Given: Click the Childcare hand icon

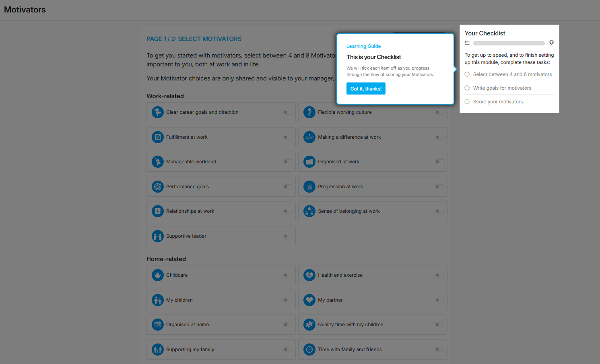Looking at the screenshot, I should pyautogui.click(x=158, y=275).
